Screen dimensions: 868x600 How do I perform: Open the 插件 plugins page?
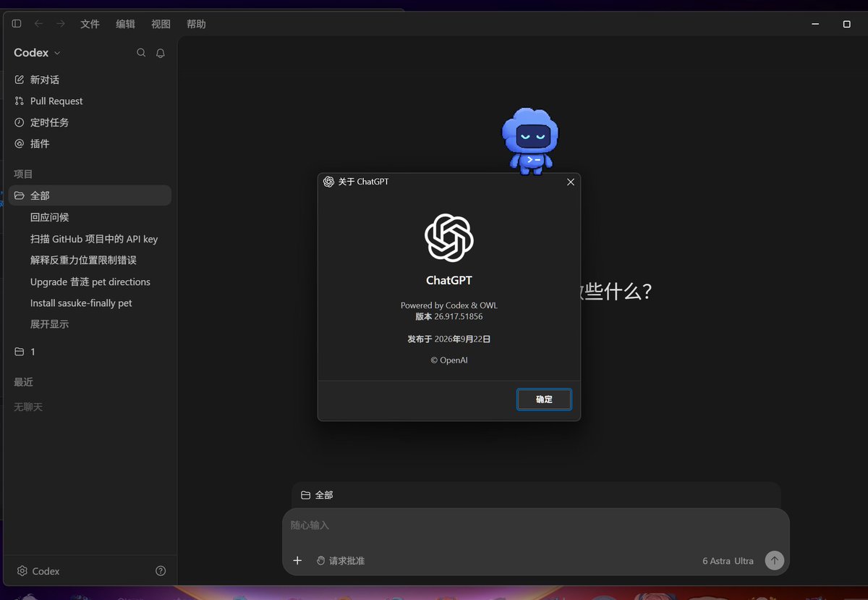90,144
